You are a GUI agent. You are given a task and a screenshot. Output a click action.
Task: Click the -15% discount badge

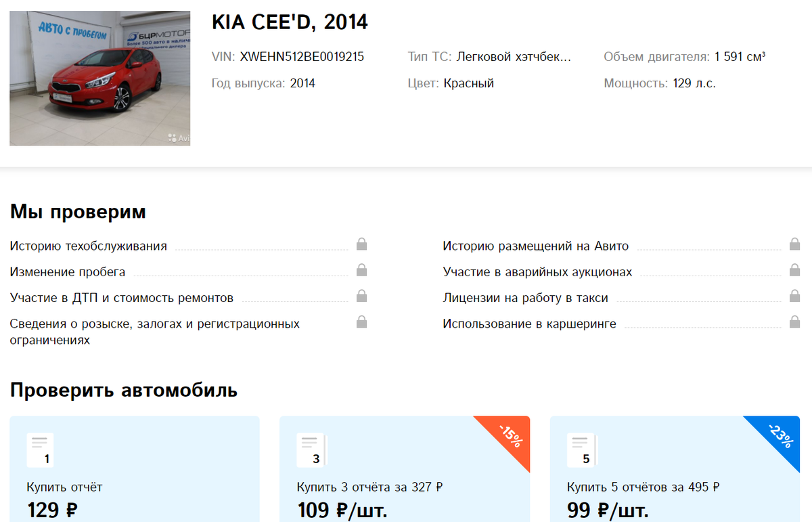pyautogui.click(x=510, y=435)
